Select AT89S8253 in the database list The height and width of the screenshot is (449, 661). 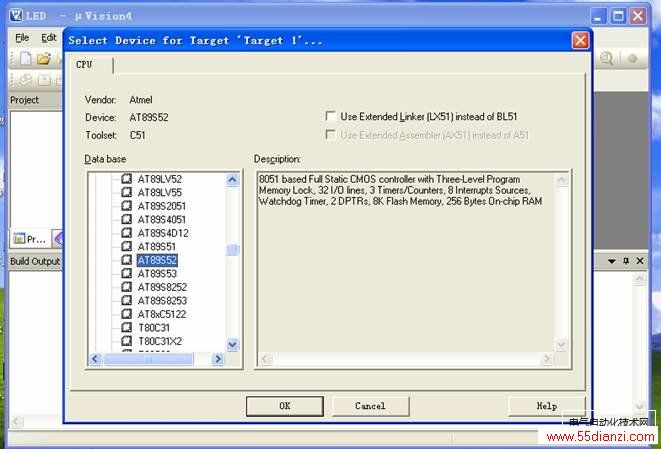tap(162, 301)
